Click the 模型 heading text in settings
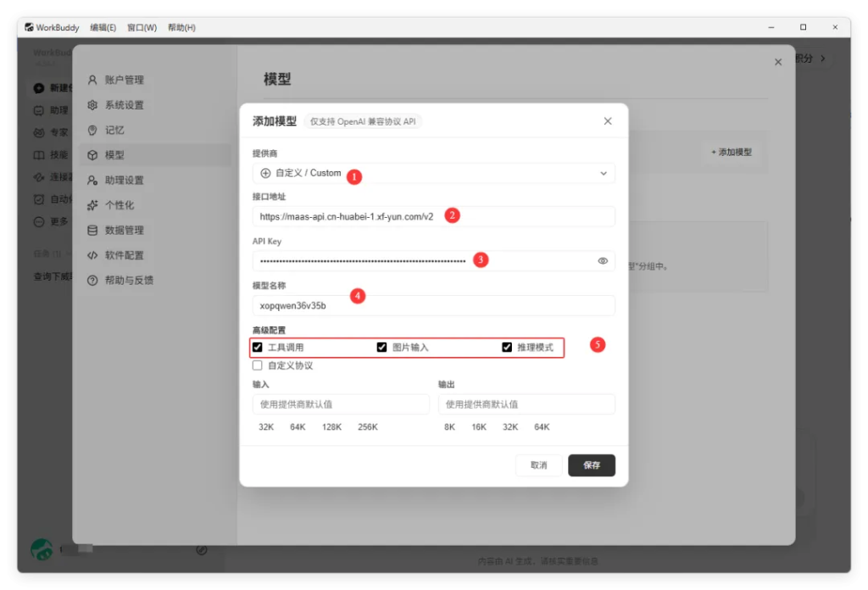Viewport: 868px width, 590px height. (x=277, y=79)
